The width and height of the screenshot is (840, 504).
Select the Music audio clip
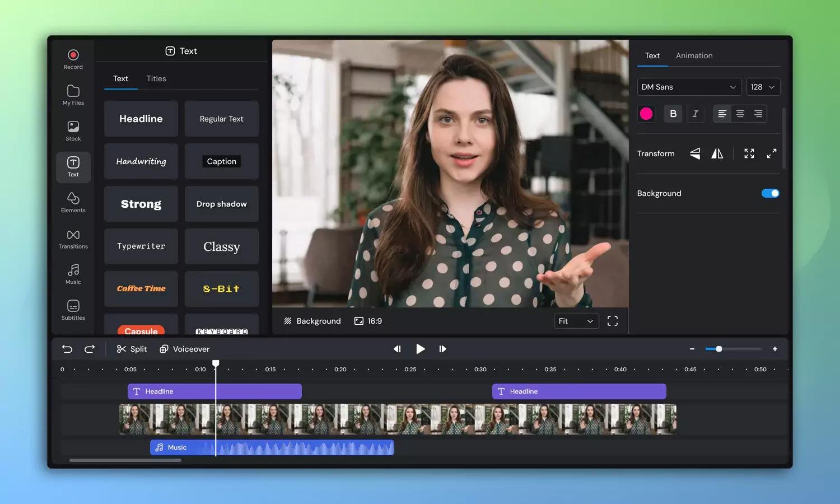point(272,447)
